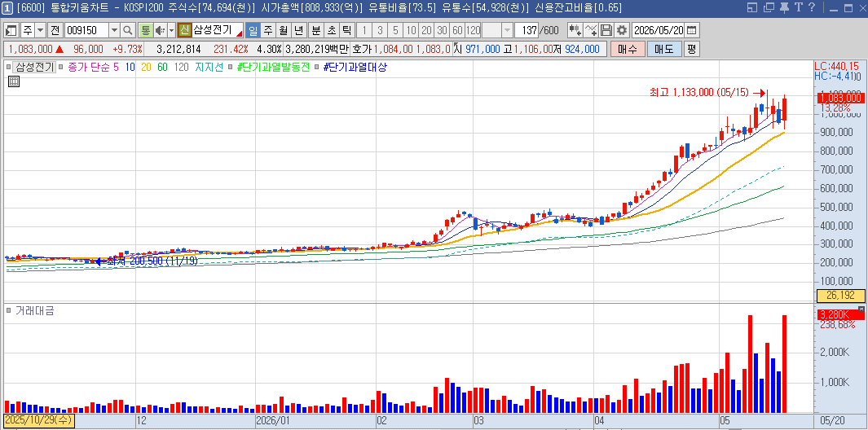Click the add indicator line icon

point(591,30)
